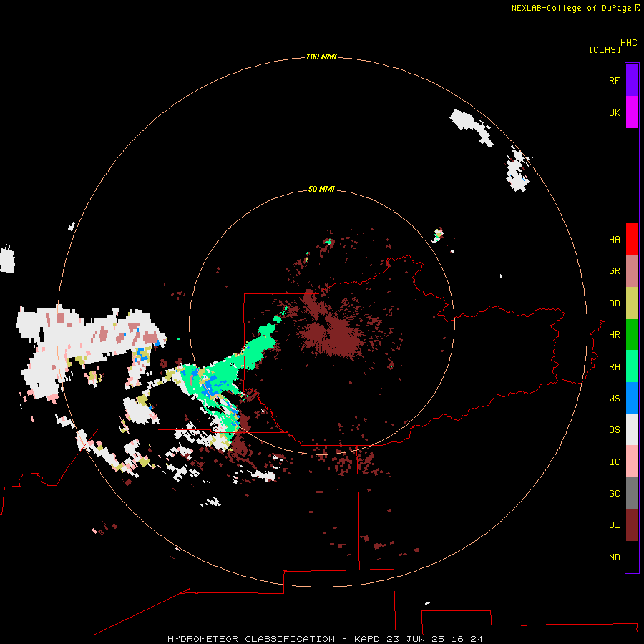Click the 'GR' legend label
The height and width of the screenshot is (644, 644).
(615, 271)
